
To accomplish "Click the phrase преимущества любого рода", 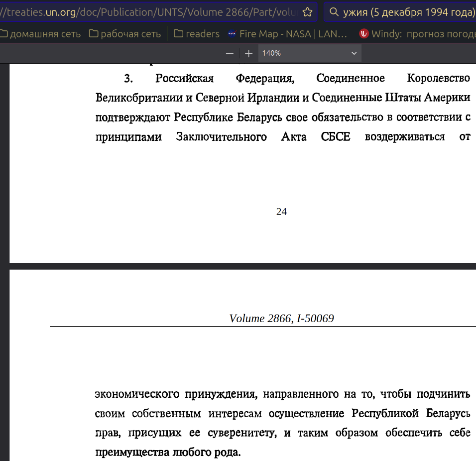I will click(x=168, y=452).
